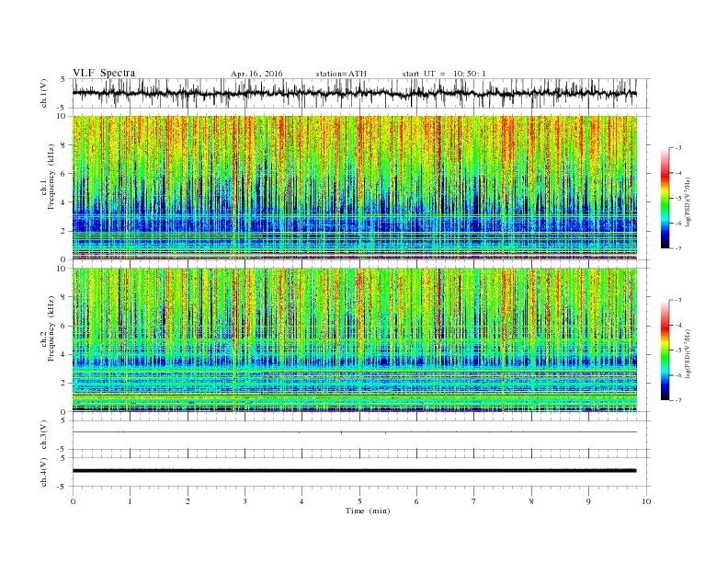Click time-axis tick label "1"
728x563 pixels.
130,501
